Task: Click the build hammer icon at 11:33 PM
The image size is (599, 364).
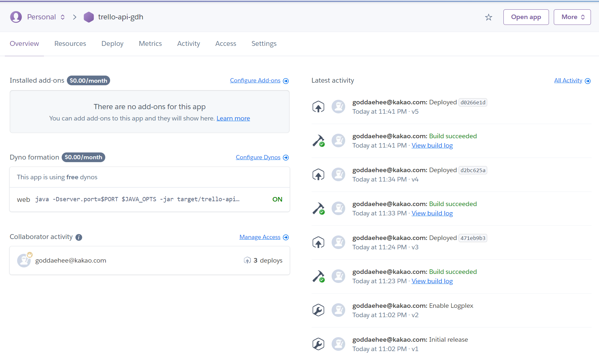Action: point(318,208)
